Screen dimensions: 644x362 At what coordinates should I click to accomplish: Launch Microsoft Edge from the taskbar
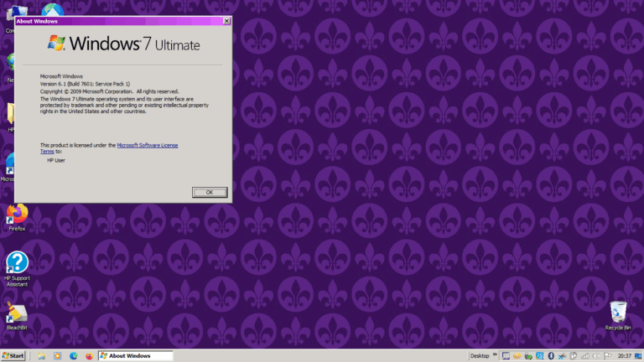tap(73, 356)
